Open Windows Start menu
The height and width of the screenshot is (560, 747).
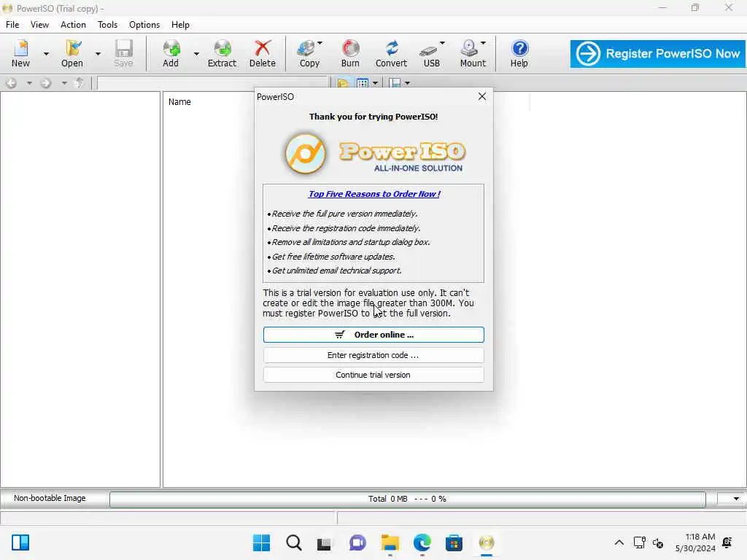[262, 542]
